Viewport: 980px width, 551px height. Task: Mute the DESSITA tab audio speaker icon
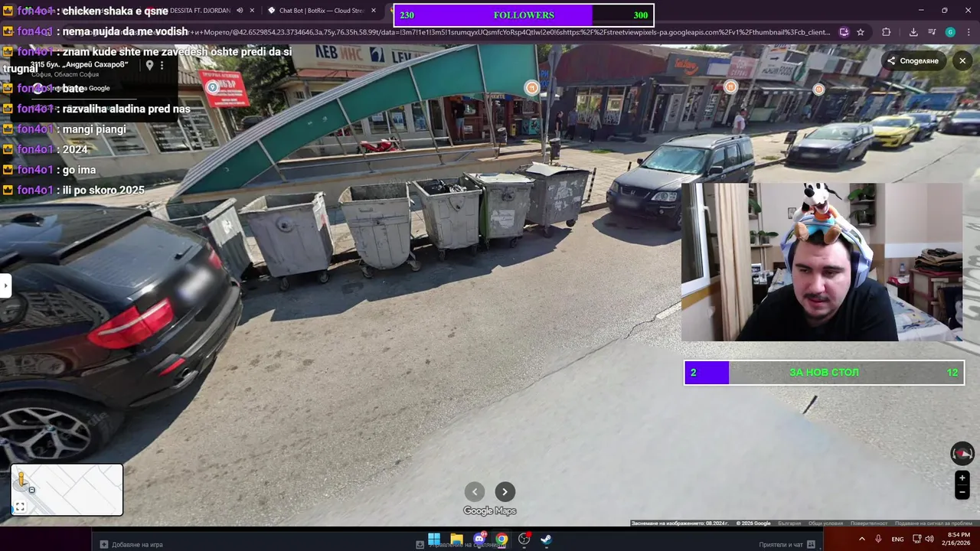click(x=240, y=11)
